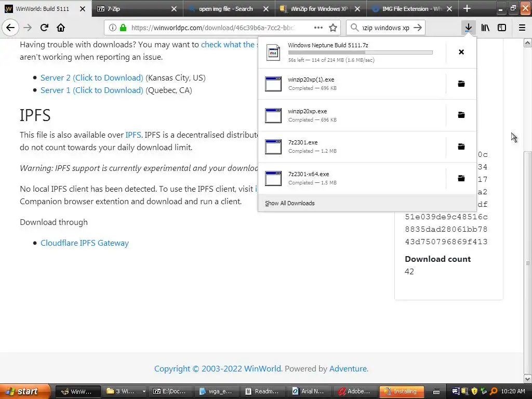Screen dimensions: 532x399
Task: Open page actions three-dot menu
Action: click(318, 28)
